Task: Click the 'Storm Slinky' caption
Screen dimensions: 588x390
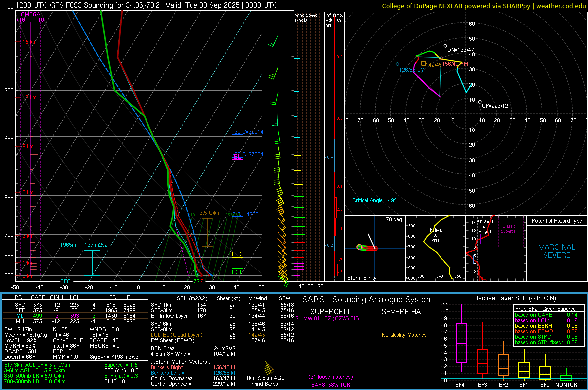Action: click(x=361, y=278)
